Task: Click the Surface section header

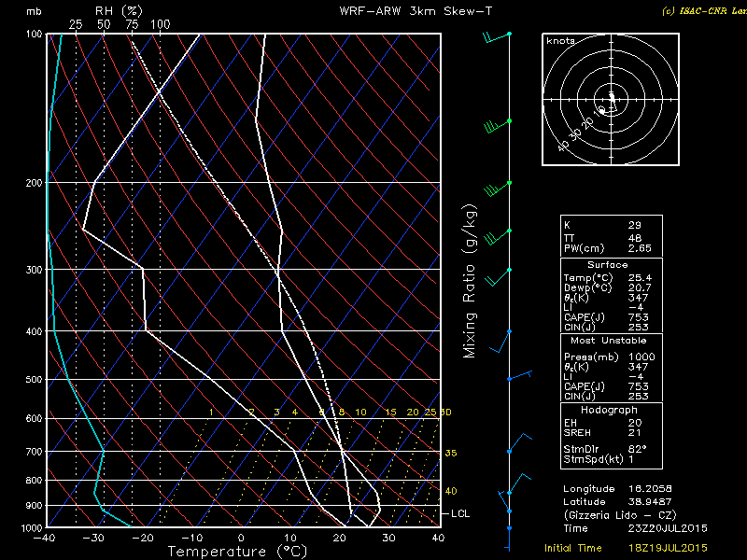Action: [608, 265]
